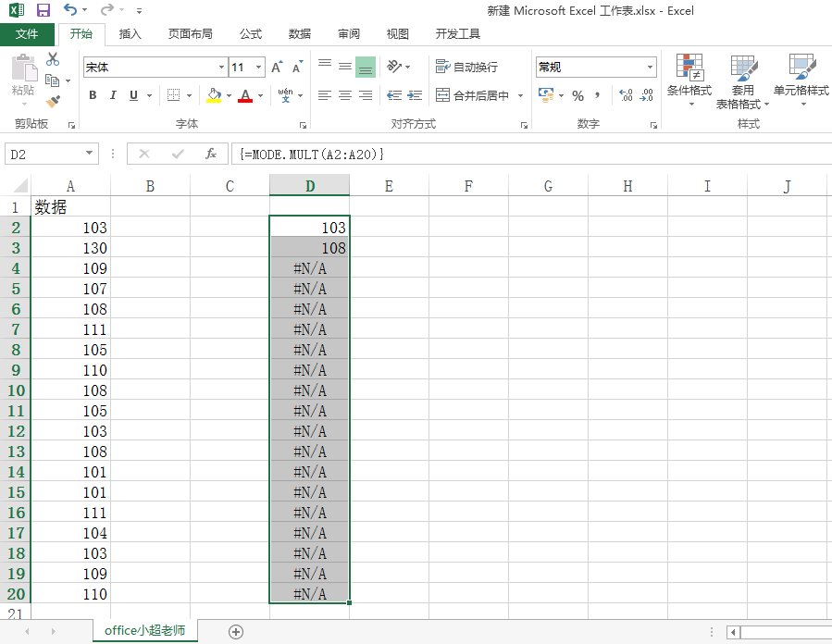Click the Copy icon on the clipboard group
Viewport: 832px width, 644px height.
(x=53, y=80)
